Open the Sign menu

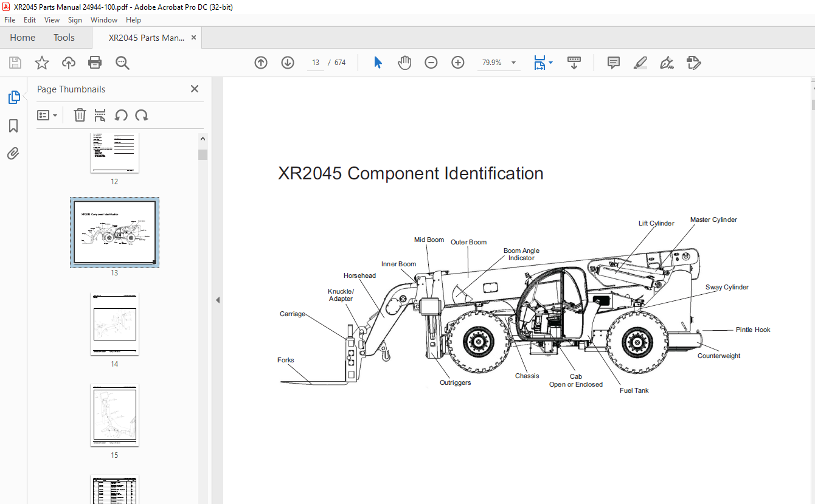(x=75, y=20)
